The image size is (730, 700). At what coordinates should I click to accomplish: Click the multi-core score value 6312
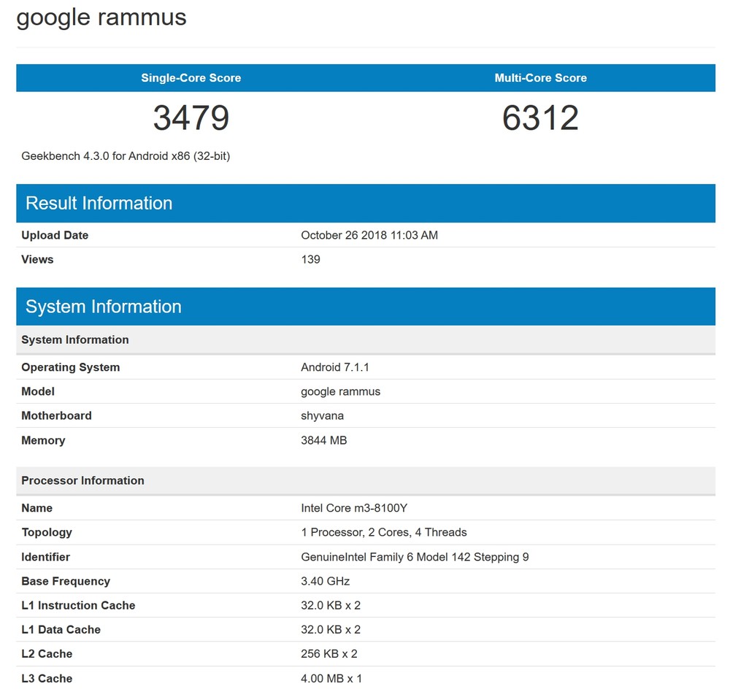[540, 118]
